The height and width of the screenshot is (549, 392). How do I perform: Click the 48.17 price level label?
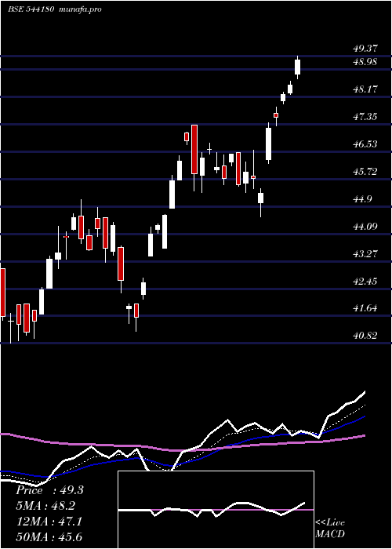[x=365, y=89]
